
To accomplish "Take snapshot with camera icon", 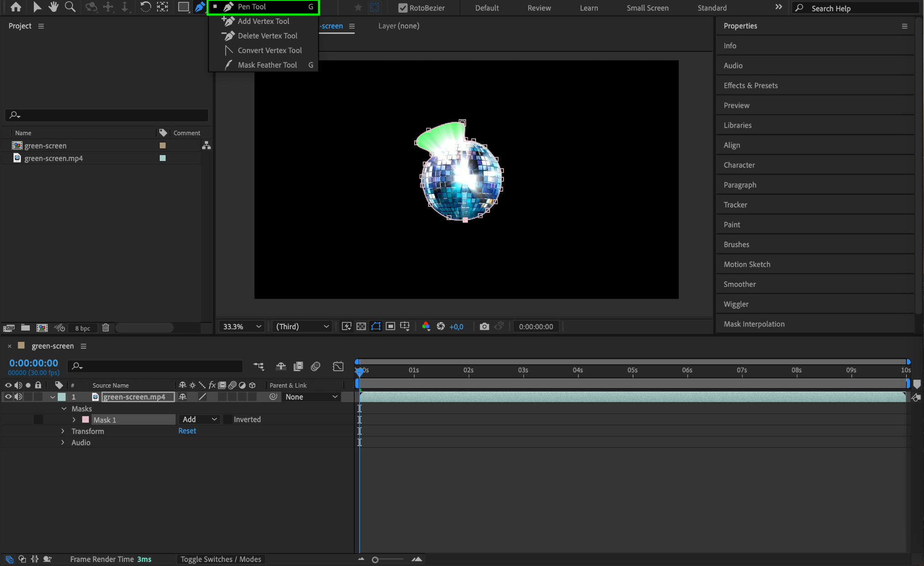I will click(484, 327).
